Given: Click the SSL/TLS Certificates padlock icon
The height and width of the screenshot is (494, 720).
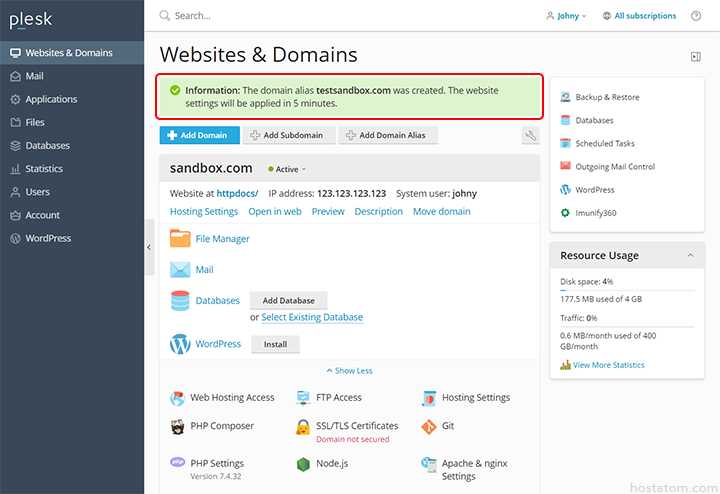Looking at the screenshot, I should (x=304, y=427).
